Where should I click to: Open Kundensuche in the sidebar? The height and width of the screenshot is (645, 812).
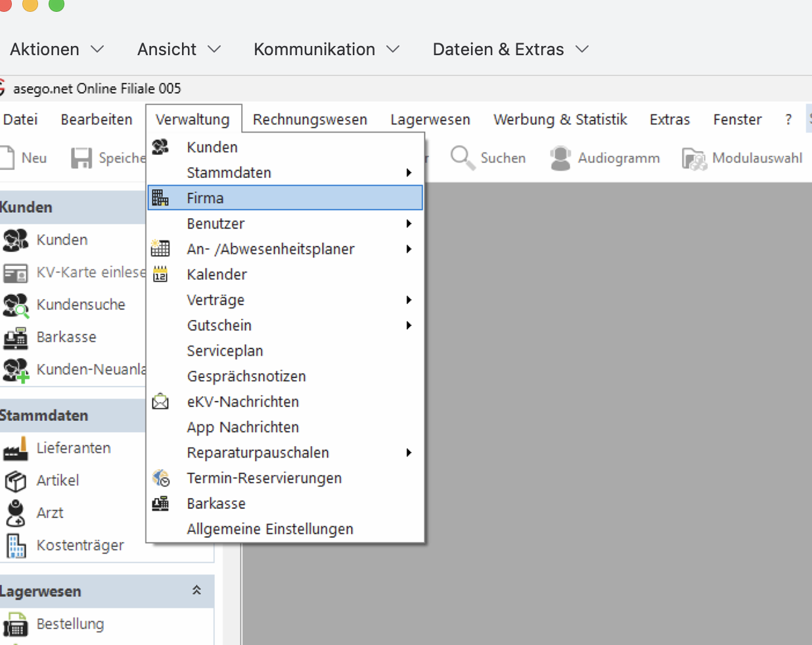pos(80,305)
